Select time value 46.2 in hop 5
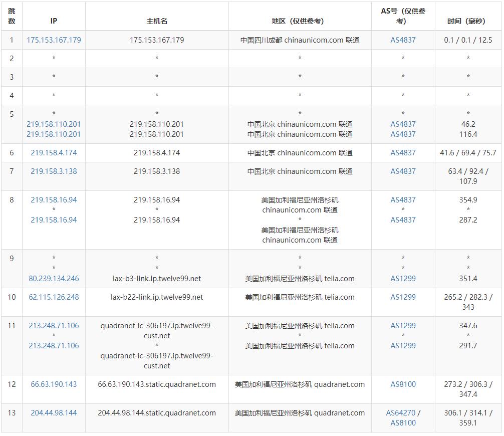Viewport: 504px width, 436px height. 468,124
